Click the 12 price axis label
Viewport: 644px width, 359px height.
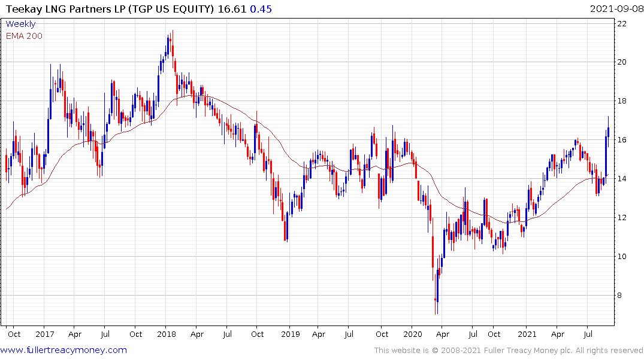pos(622,217)
